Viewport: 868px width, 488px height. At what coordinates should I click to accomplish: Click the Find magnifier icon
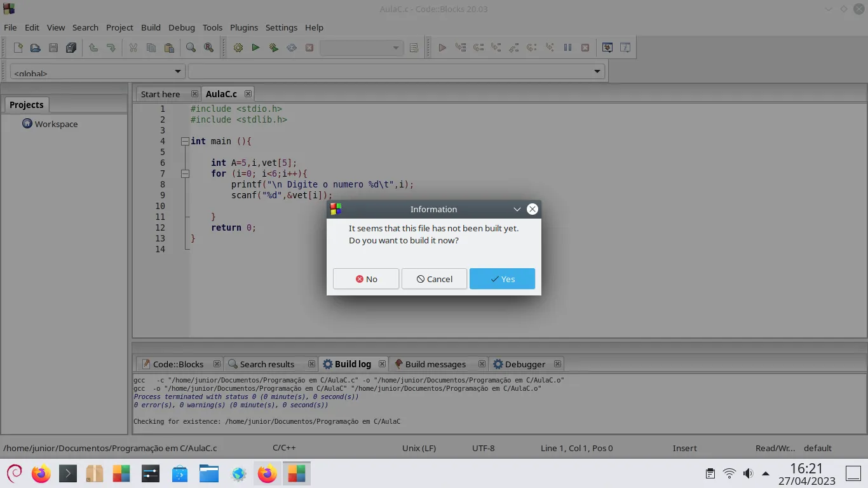coord(191,48)
